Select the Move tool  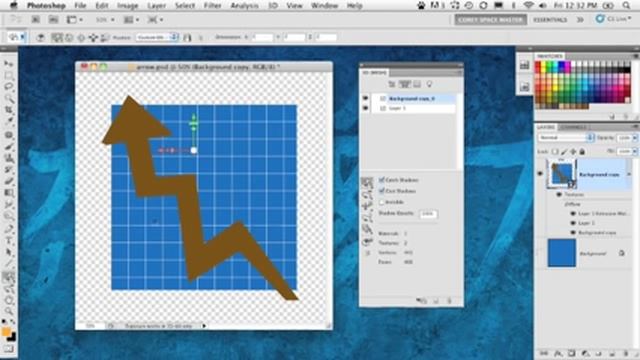coord(9,63)
